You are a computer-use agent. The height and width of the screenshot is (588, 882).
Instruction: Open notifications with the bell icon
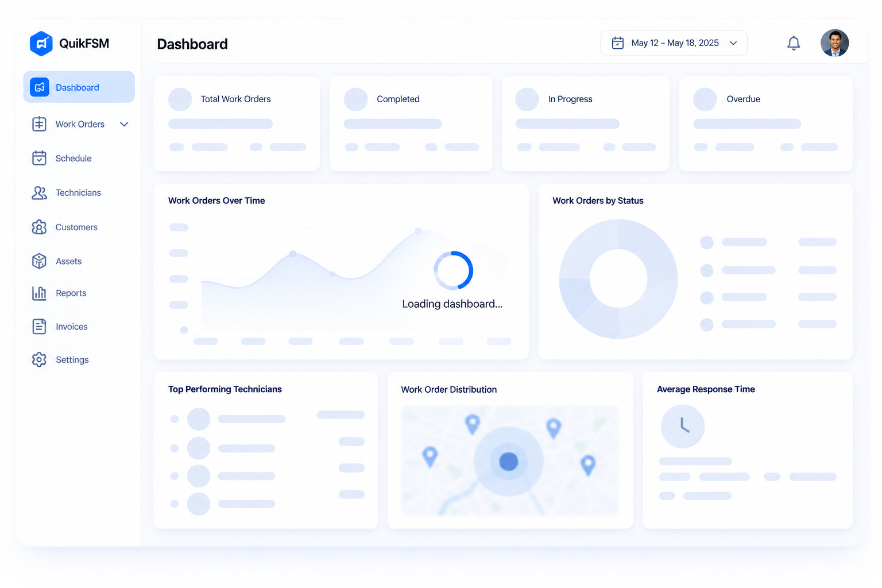click(x=794, y=43)
